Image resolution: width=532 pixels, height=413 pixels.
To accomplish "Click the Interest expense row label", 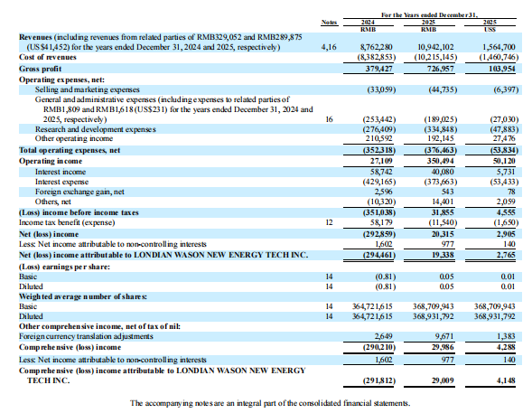I will click(x=61, y=182).
